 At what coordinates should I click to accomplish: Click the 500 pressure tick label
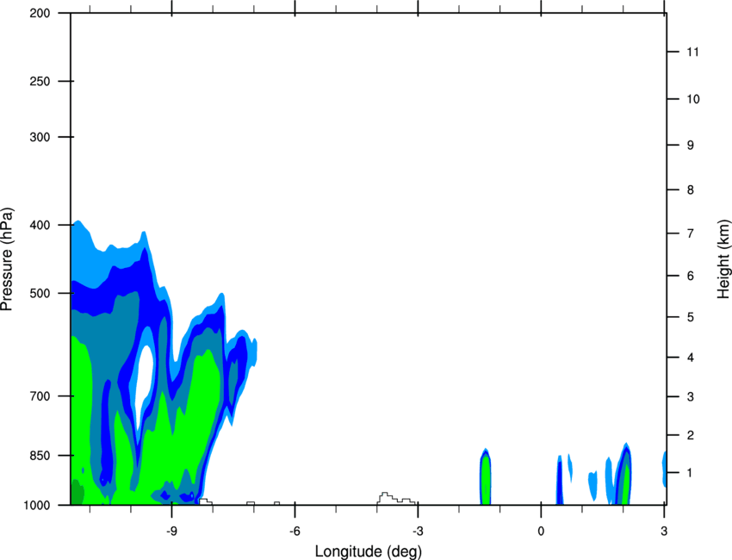pyautogui.click(x=40, y=293)
